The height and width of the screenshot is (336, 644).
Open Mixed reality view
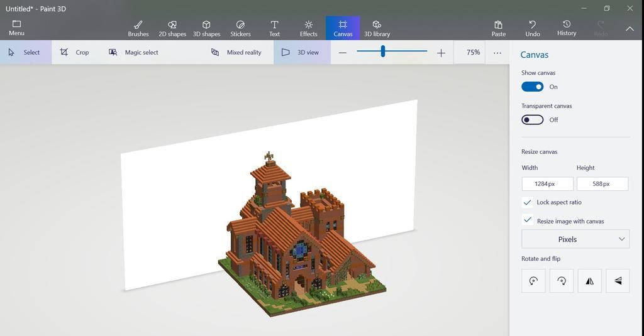(236, 52)
